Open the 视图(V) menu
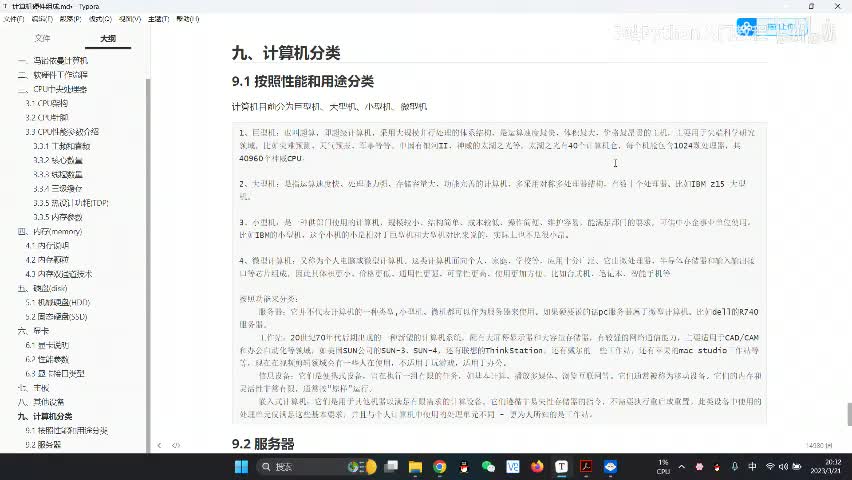The height and width of the screenshot is (480, 852). 130,19
